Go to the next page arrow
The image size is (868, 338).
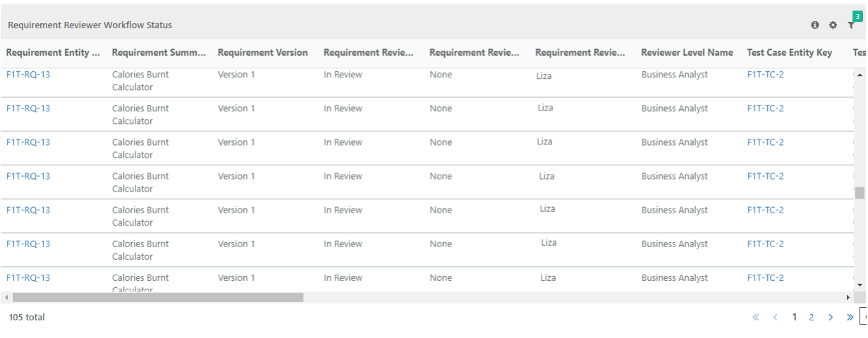click(831, 318)
